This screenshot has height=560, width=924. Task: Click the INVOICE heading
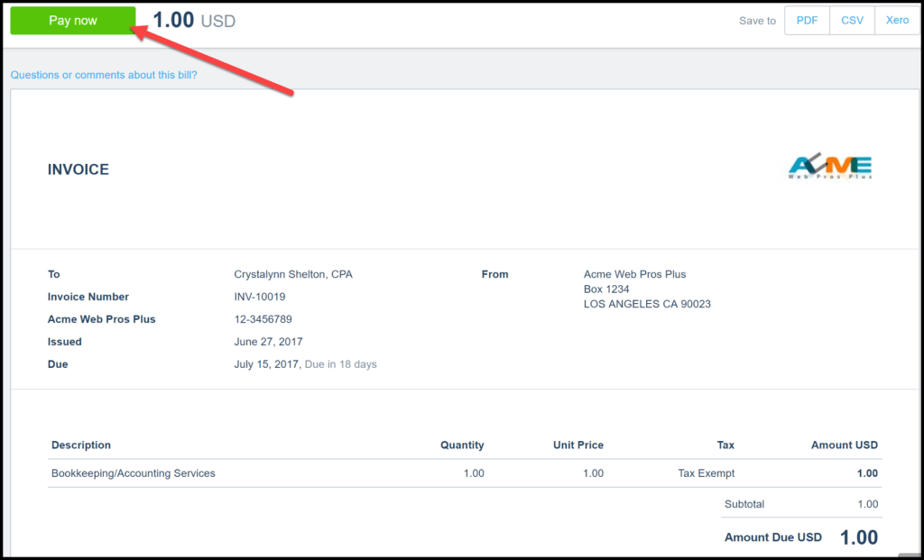point(79,170)
